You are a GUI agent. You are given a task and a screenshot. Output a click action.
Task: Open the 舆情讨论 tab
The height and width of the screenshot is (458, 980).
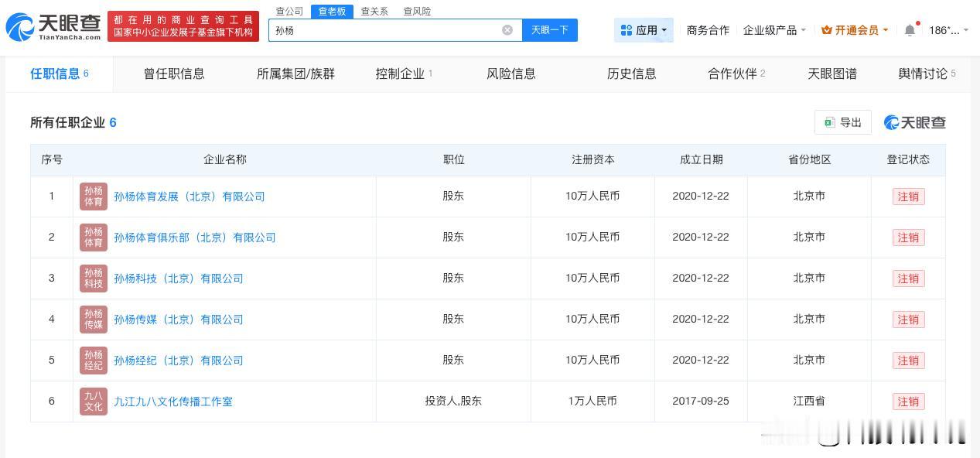click(927, 74)
